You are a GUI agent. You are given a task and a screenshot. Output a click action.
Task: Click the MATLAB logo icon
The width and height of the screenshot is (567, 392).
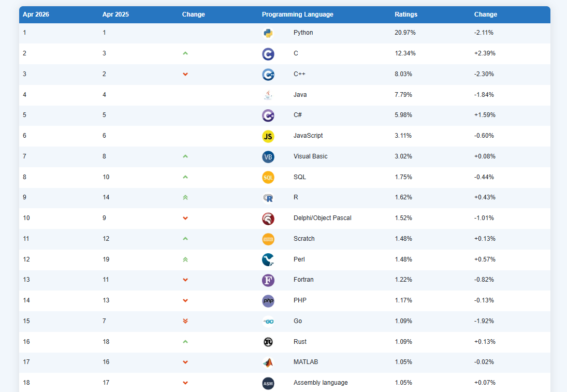268,362
